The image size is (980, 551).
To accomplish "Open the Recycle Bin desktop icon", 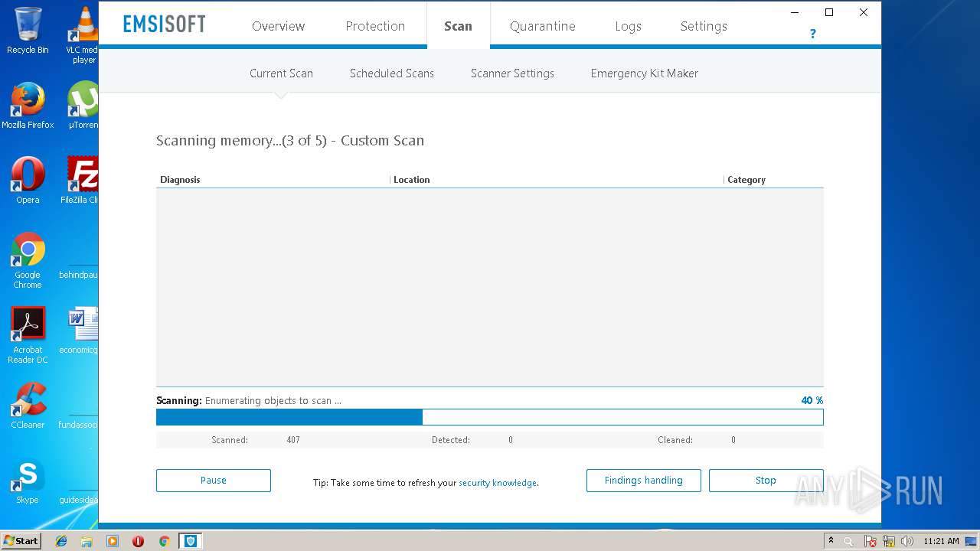I will [x=28, y=31].
